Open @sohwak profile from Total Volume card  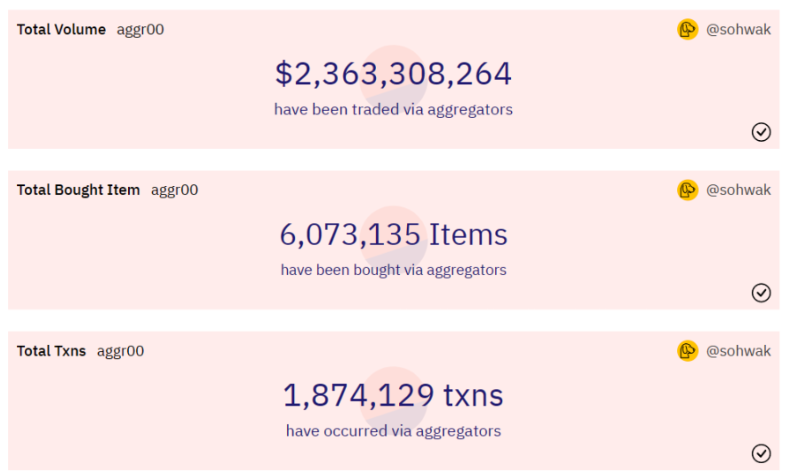click(x=738, y=30)
